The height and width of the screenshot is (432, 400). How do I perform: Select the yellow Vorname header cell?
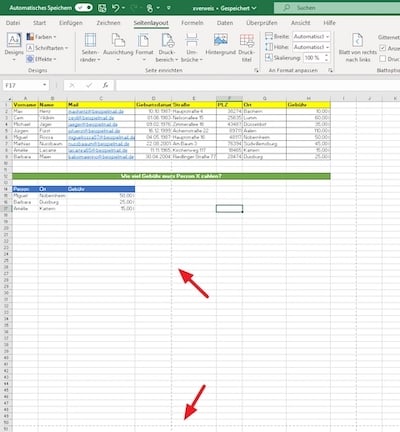point(25,105)
